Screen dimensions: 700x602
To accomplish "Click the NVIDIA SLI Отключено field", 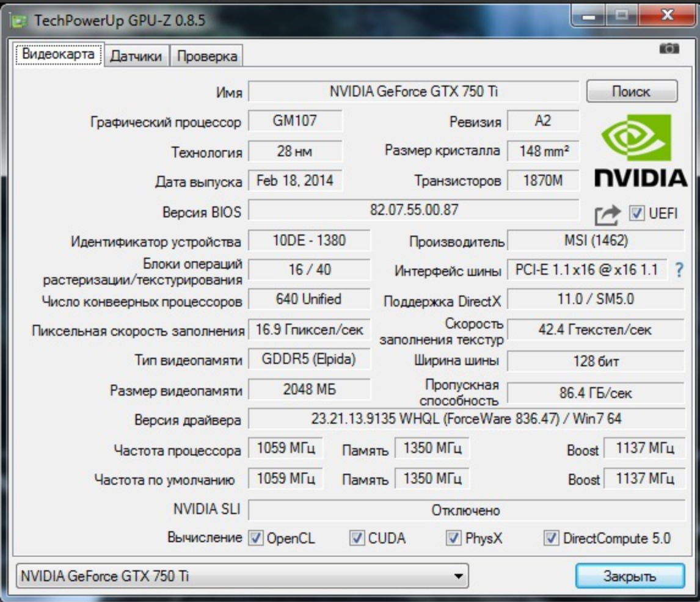I will (466, 510).
